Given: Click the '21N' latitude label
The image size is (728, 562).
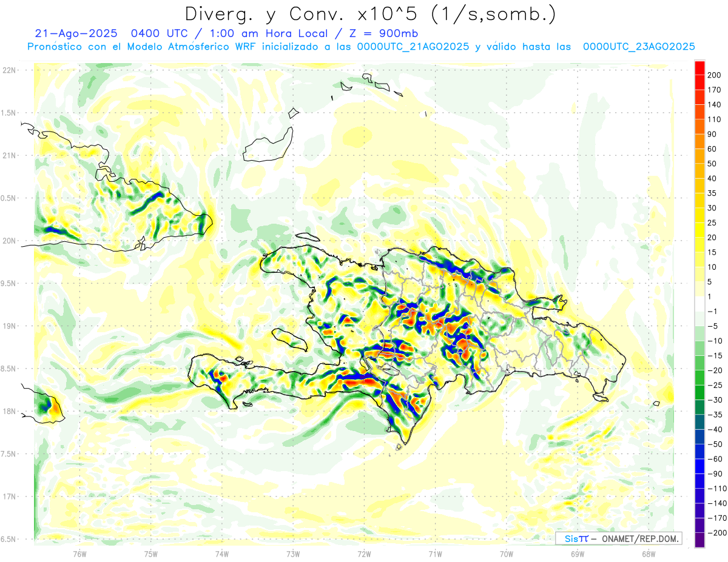Looking at the screenshot, I should point(9,156).
